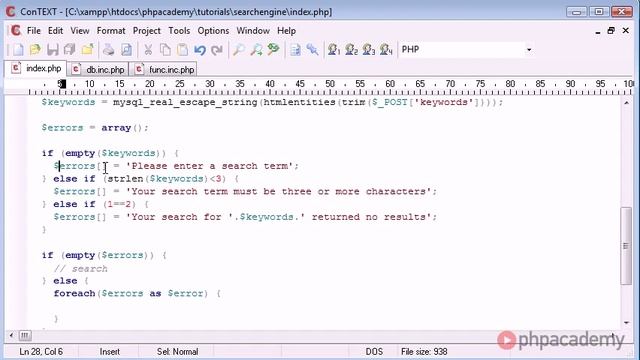Click the '$errors = array();' line
640x360 pixels.
[95, 128]
